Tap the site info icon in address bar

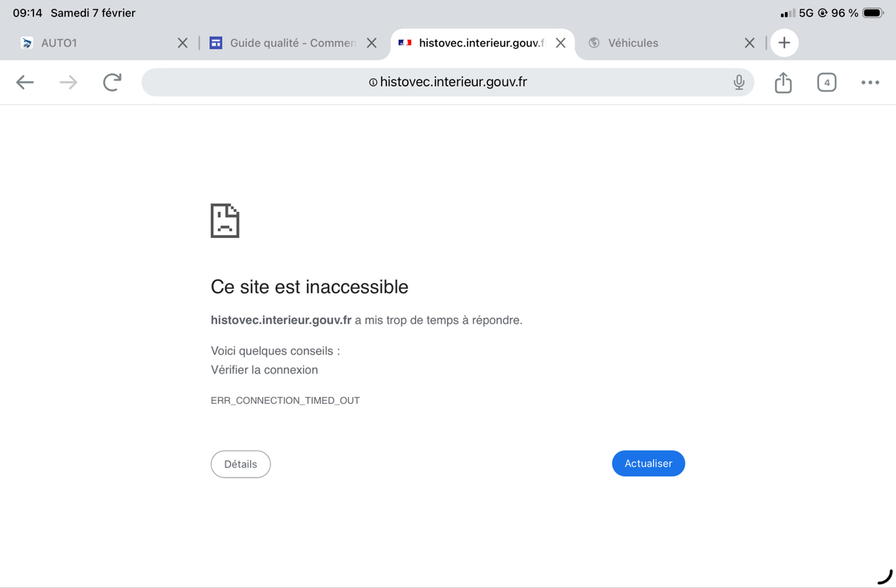coord(373,82)
